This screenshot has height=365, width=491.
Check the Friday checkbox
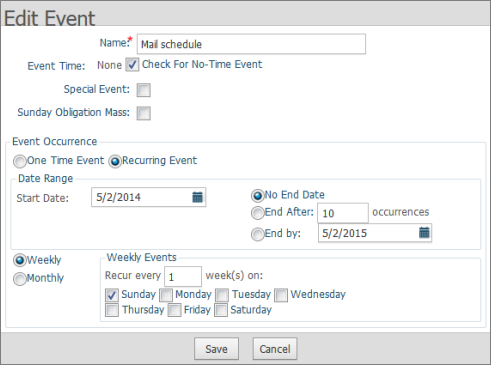pyautogui.click(x=174, y=310)
